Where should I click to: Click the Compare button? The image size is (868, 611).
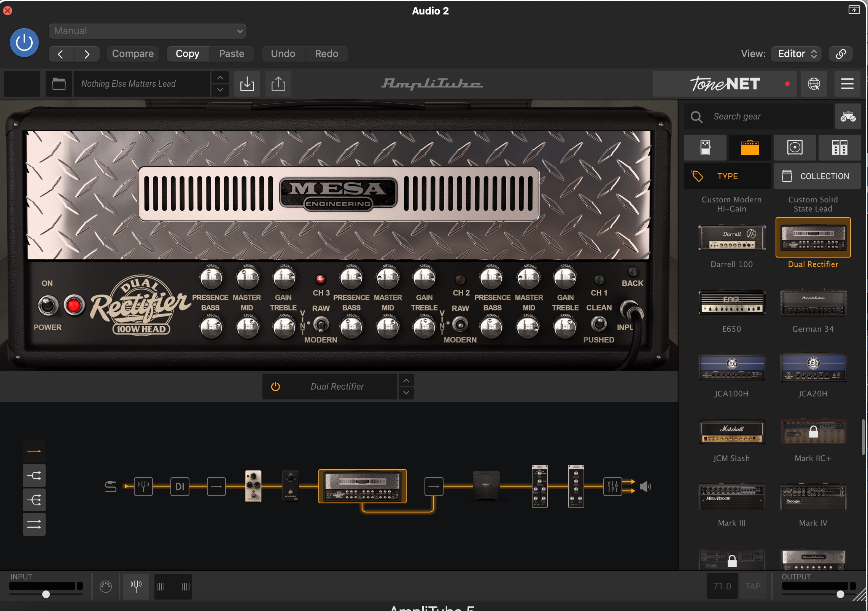click(x=133, y=54)
